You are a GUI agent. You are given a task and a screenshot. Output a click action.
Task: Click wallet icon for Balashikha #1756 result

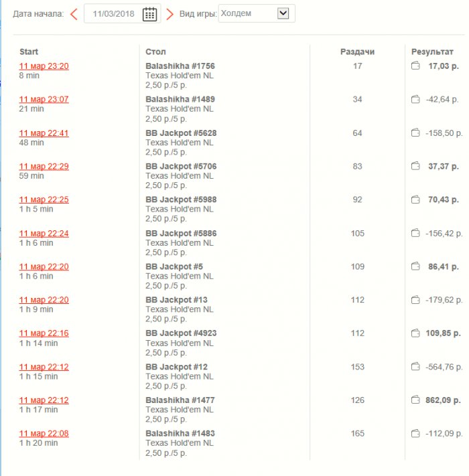pos(415,66)
